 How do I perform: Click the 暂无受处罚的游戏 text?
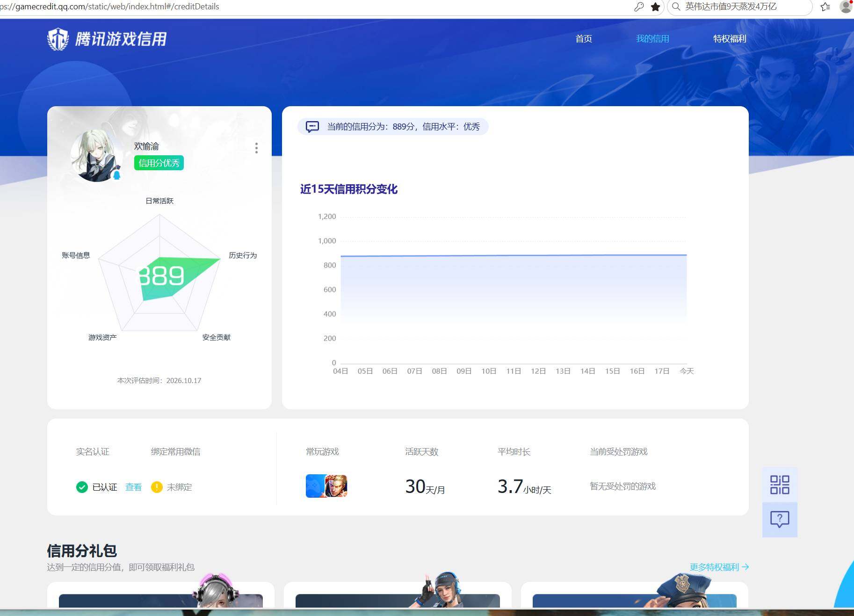622,486
